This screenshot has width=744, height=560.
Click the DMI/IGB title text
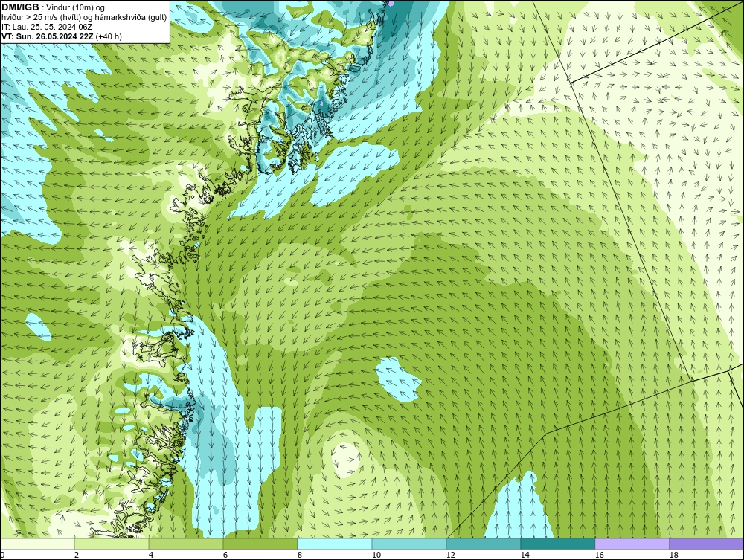(x=20, y=7)
